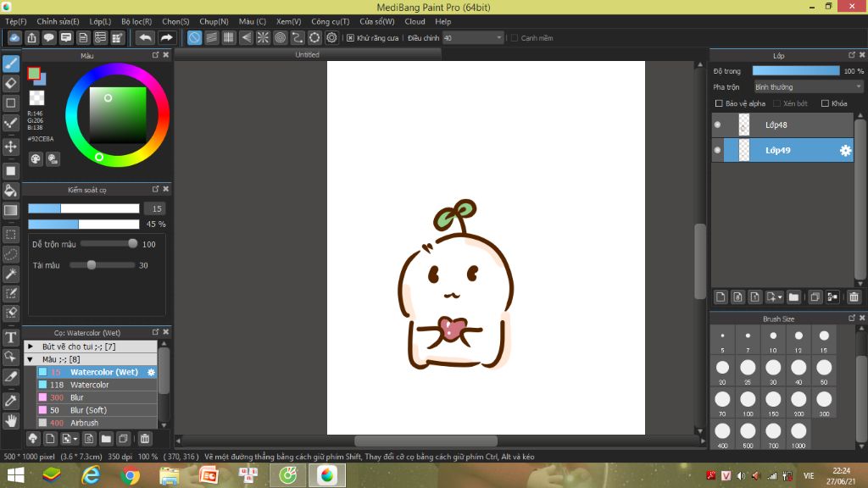Open Google Chrome from the taskbar
868x488 pixels.
[x=130, y=476]
